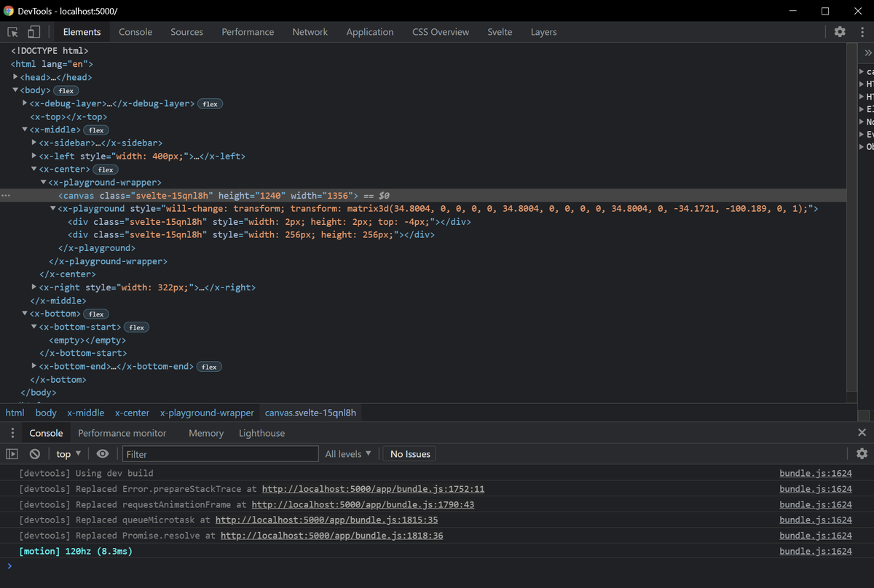Maximize the DevTools window

[825, 11]
